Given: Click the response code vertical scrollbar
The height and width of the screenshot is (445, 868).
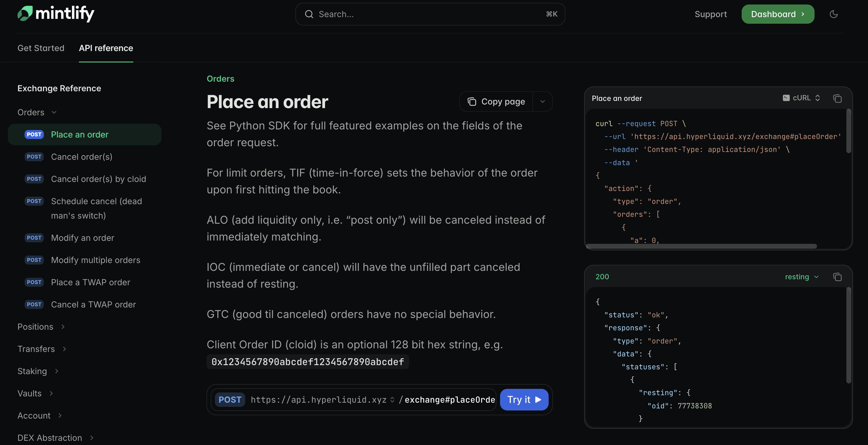Looking at the screenshot, I should point(848,335).
